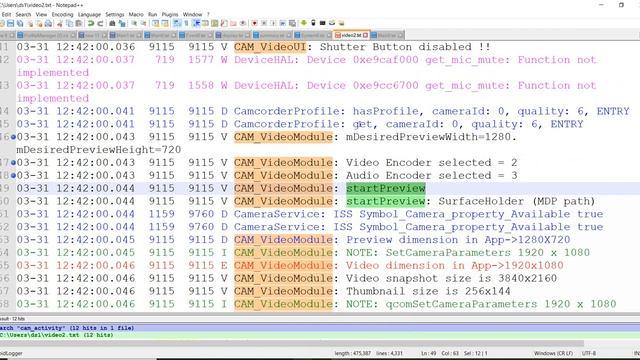Click the Close All documents toolbar icon
The image size is (640, 360).
[39, 23]
